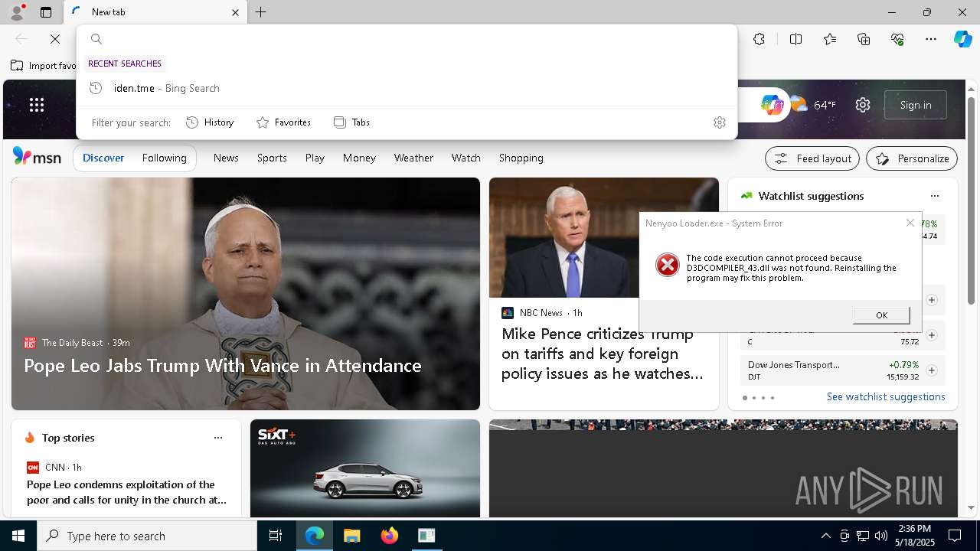Open the Weather menu item

coord(413,158)
